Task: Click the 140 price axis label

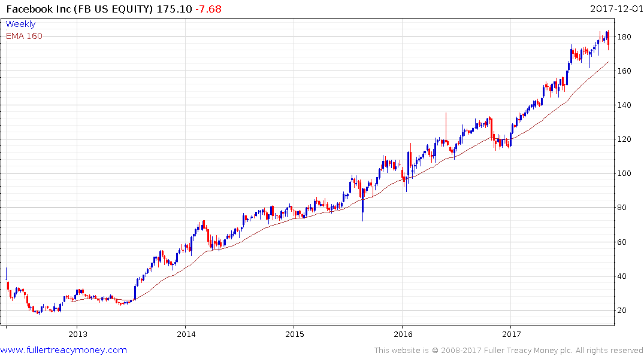Action: click(x=624, y=105)
